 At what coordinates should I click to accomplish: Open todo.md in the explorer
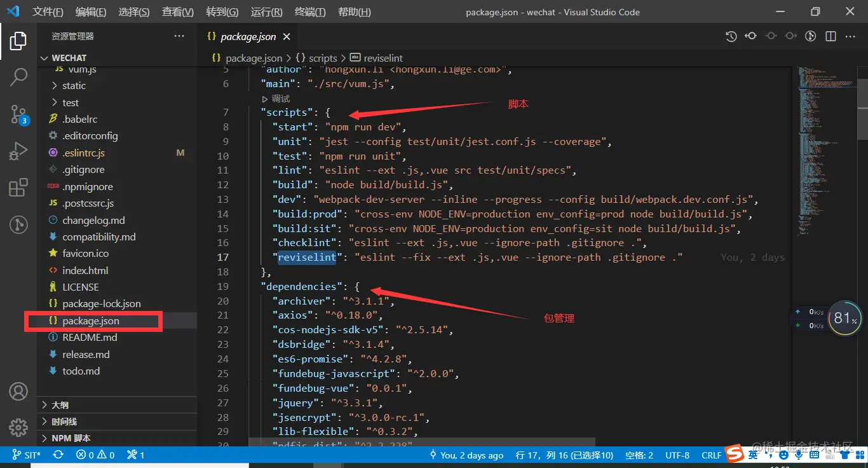[117, 371]
